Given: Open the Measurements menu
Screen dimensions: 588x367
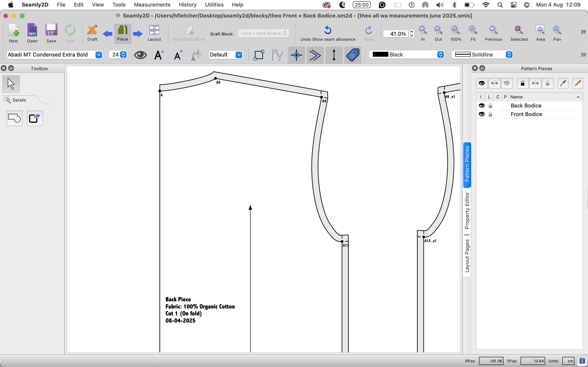Looking at the screenshot, I should click(152, 5).
